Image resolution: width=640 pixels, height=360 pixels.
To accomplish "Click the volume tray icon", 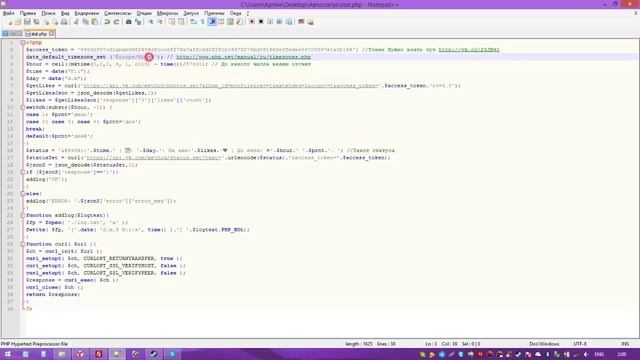I will tap(587, 354).
